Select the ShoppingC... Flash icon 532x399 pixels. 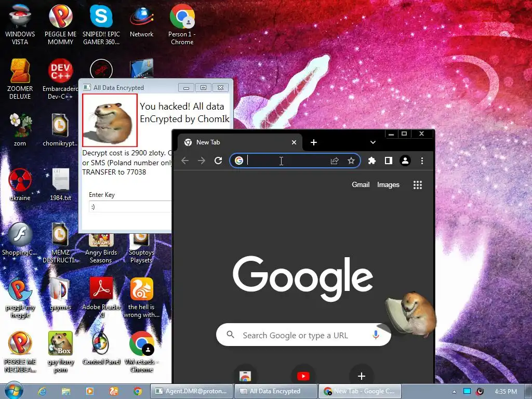coord(20,238)
